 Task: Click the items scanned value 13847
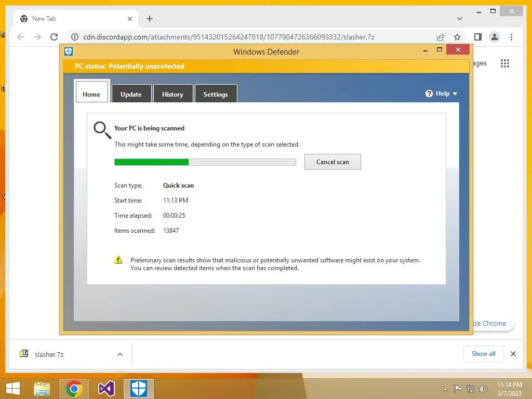[x=171, y=231]
